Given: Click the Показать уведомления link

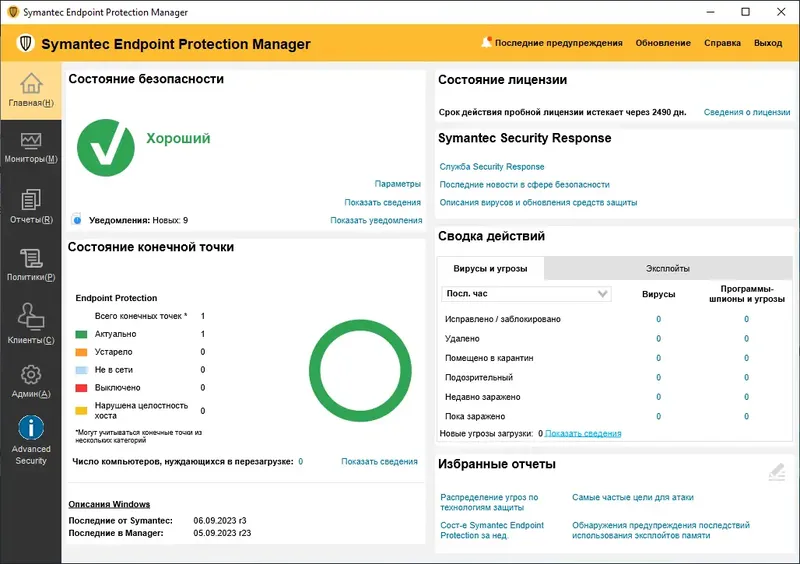Looking at the screenshot, I should pyautogui.click(x=376, y=220).
